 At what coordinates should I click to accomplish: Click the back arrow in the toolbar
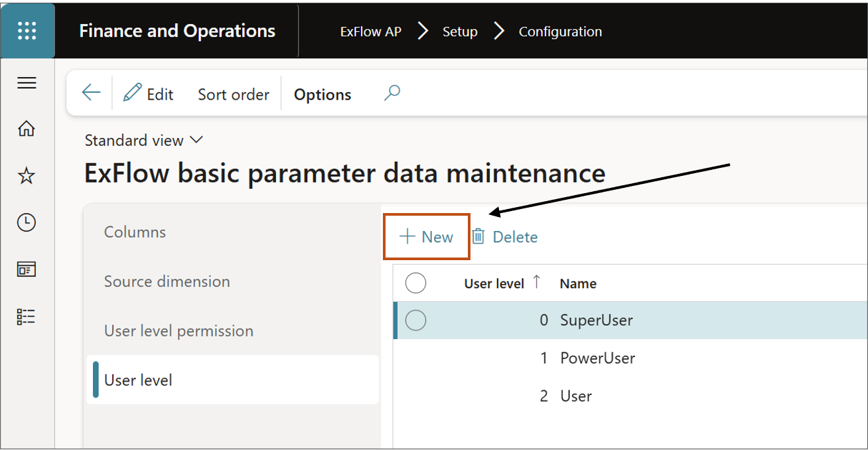coord(91,93)
